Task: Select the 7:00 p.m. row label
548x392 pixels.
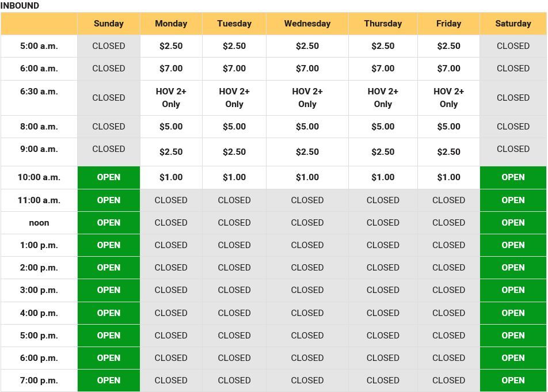Action: click(x=39, y=380)
